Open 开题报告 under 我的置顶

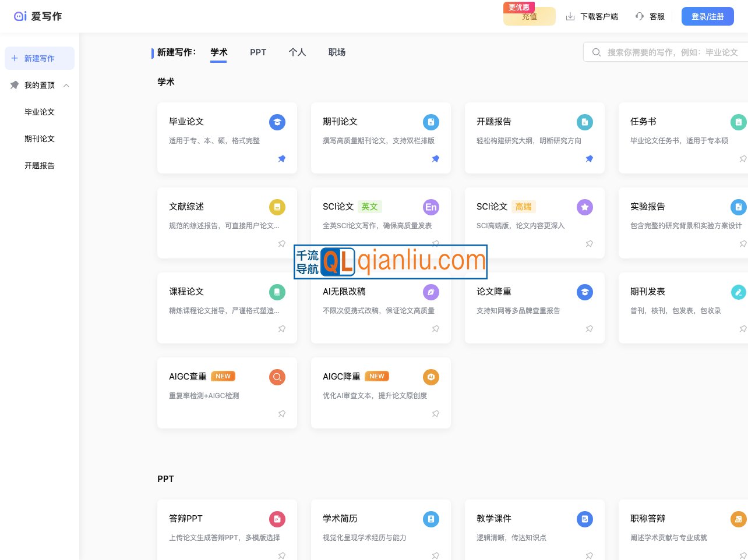40,166
